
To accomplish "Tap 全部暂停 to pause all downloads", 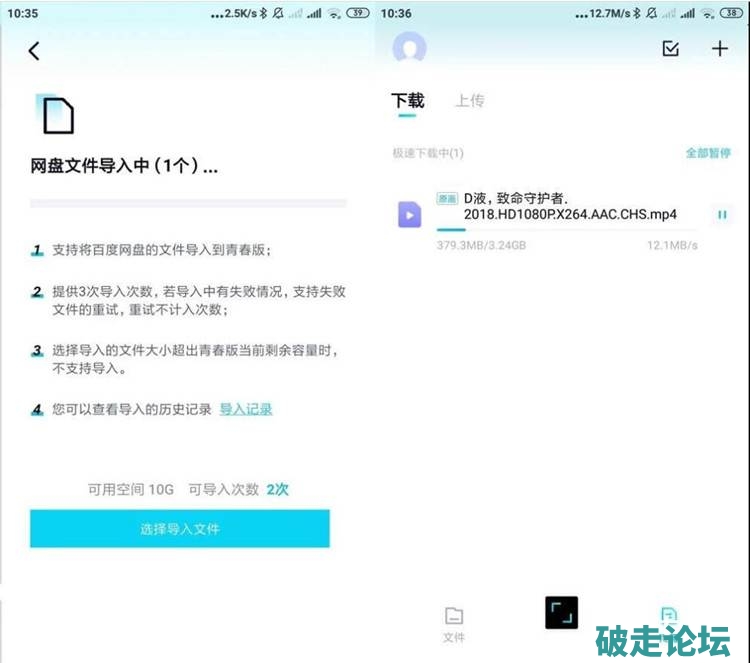I will 707,153.
